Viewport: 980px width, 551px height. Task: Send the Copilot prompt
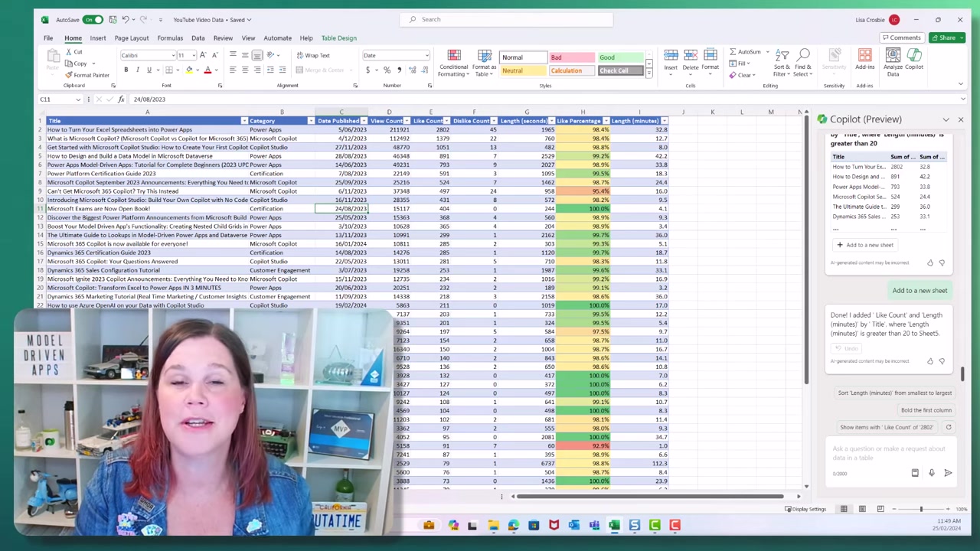tap(948, 473)
